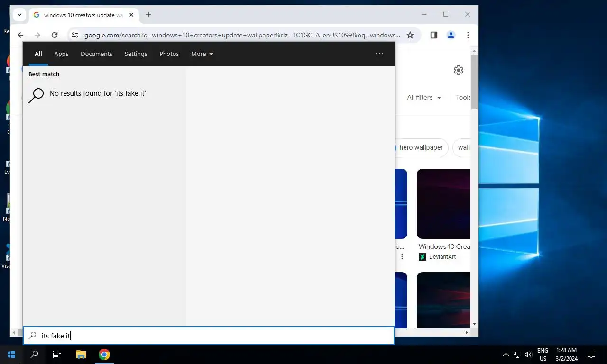Switch to the Settings search tab

[x=136, y=54]
